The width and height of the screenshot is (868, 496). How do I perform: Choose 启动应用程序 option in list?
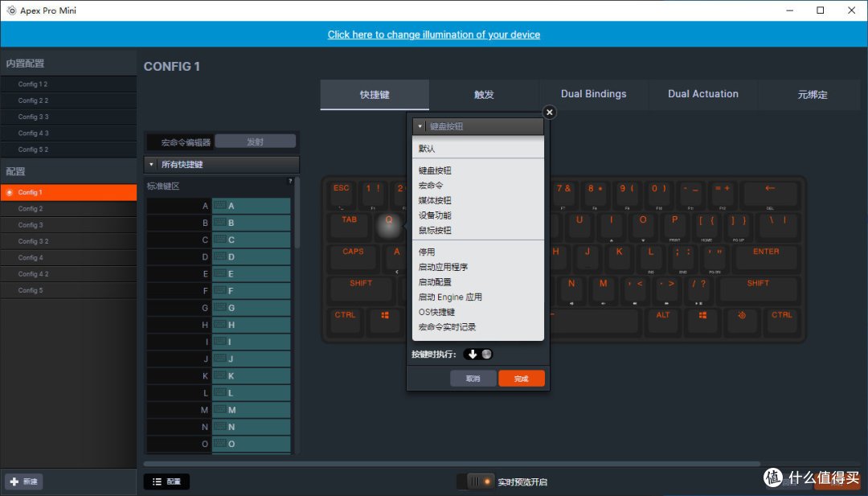point(444,267)
